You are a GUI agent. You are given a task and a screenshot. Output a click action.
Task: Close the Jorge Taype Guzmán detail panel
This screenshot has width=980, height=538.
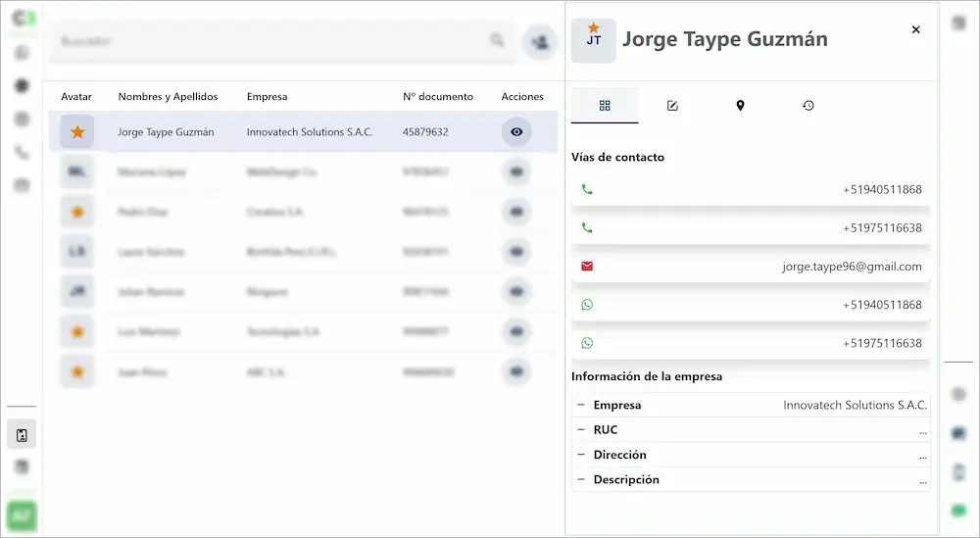tap(915, 30)
